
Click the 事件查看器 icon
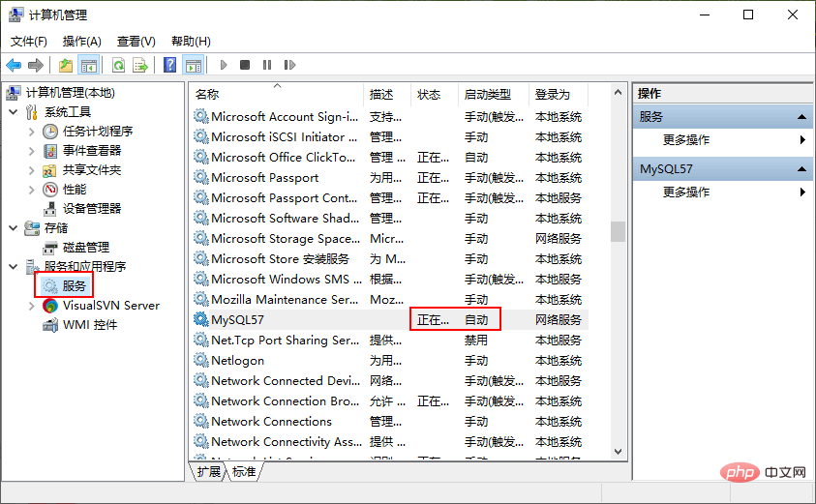coord(50,151)
